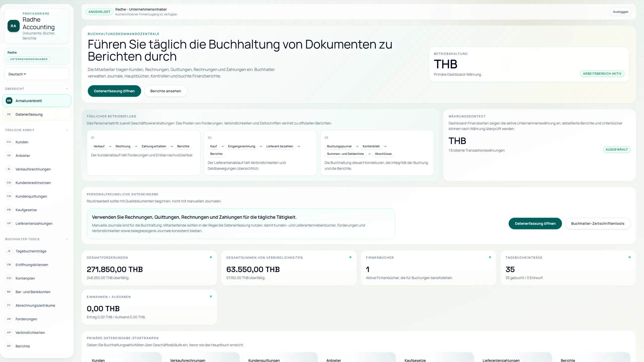This screenshot has height=362, width=644.
Task: Open Berichte in the sidebar menu
Action: 37,346
